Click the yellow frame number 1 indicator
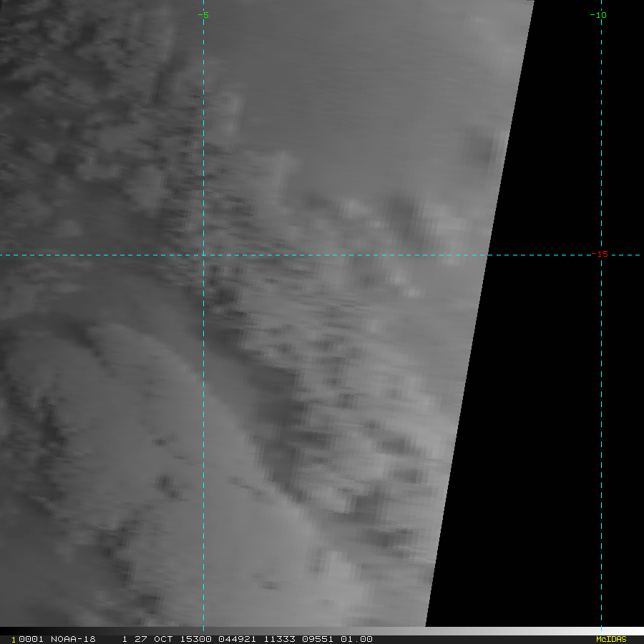The width and height of the screenshot is (644, 644). coord(13,639)
